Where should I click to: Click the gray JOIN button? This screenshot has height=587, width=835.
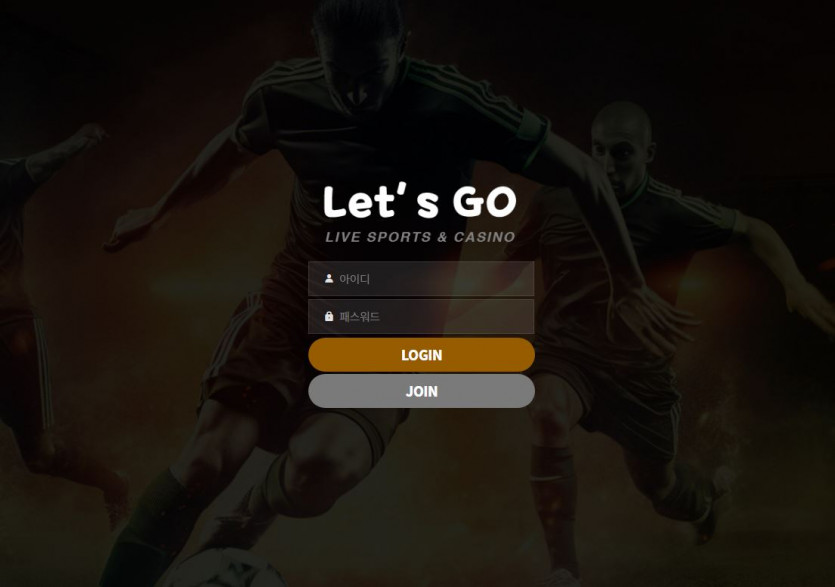(421, 391)
